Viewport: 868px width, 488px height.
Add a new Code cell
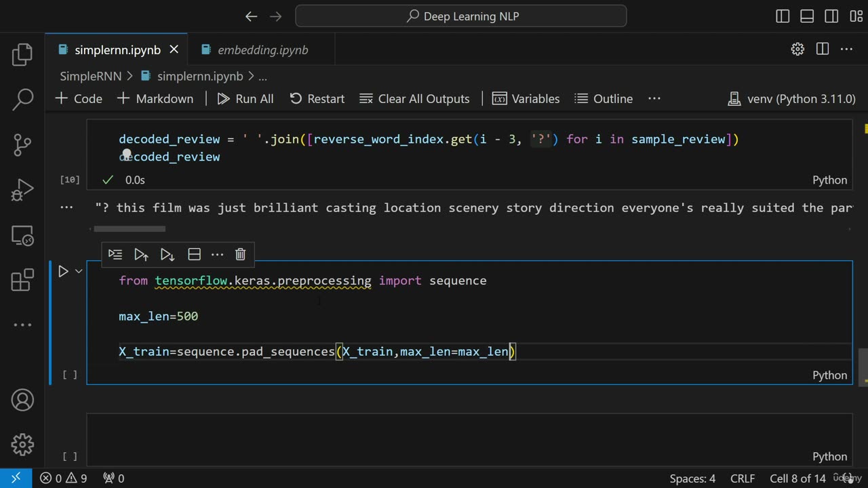click(x=79, y=98)
